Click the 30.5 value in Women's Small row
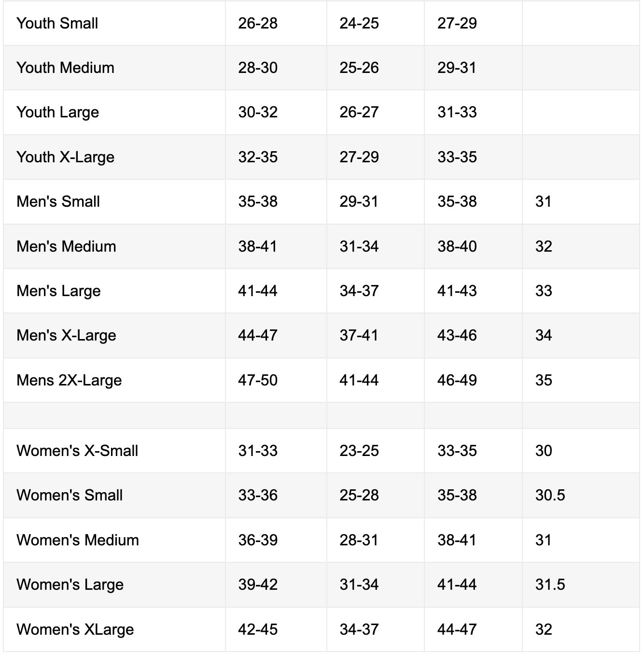 pyautogui.click(x=550, y=495)
